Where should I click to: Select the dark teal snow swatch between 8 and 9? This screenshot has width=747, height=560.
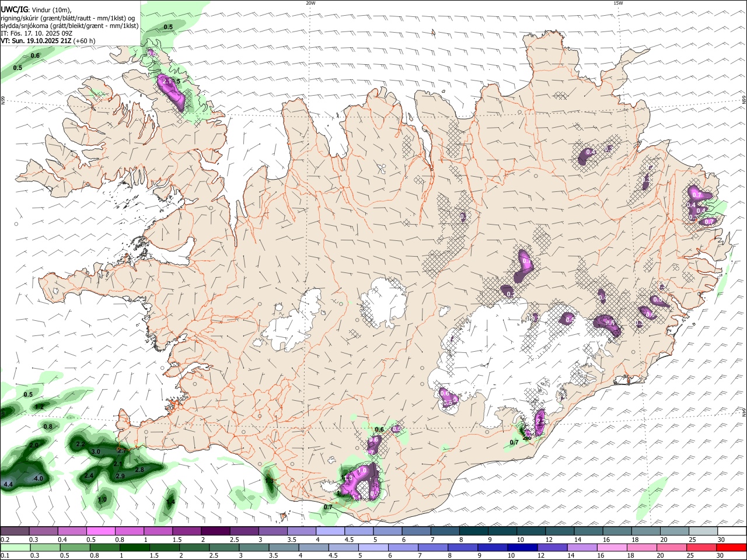pyautogui.click(x=473, y=531)
